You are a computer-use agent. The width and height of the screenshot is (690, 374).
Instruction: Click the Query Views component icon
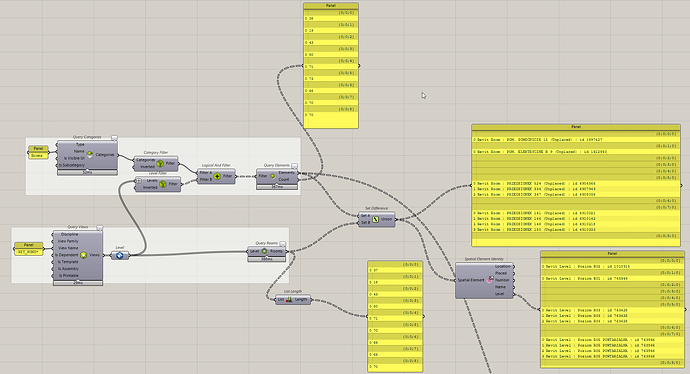point(84,255)
